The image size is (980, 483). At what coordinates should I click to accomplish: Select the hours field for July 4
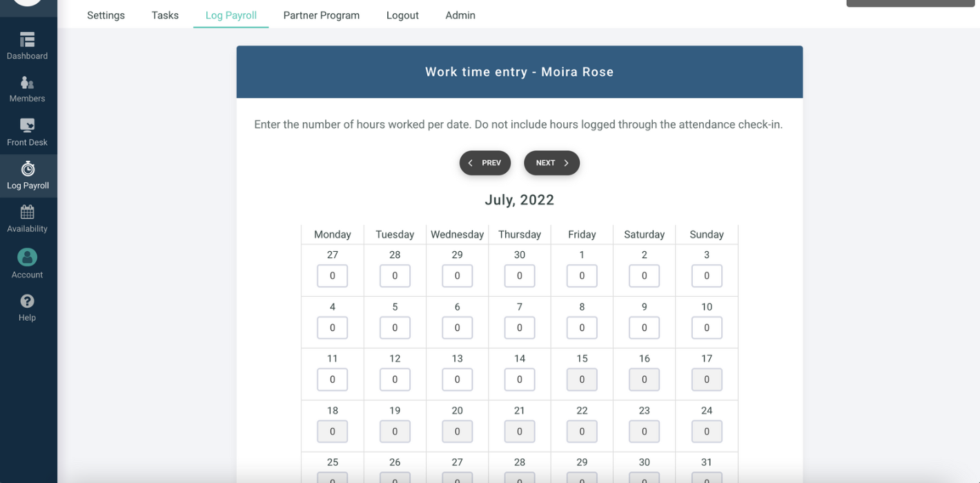tap(332, 328)
